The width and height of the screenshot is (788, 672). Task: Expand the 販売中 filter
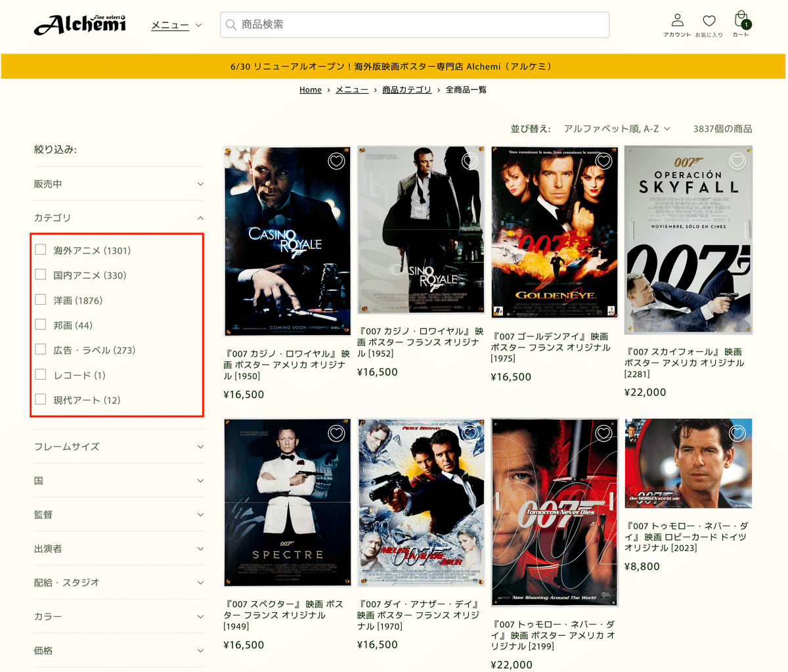119,184
